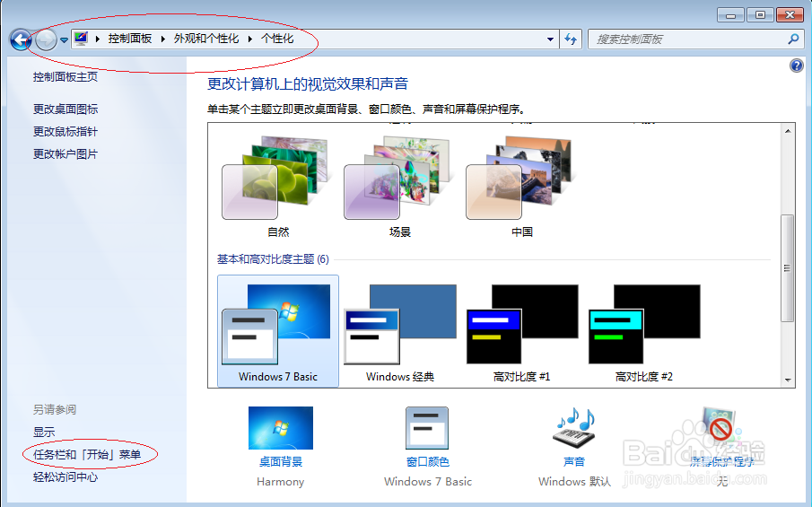Click theme list scroll down arrow

[x=788, y=380]
